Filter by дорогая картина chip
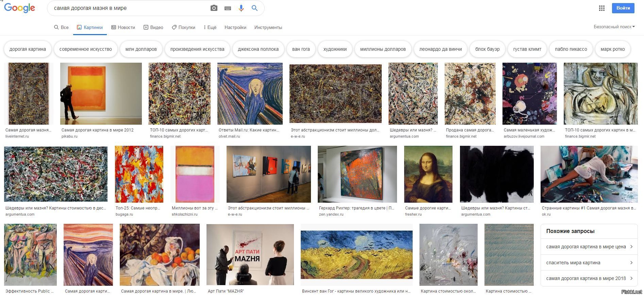 click(28, 49)
